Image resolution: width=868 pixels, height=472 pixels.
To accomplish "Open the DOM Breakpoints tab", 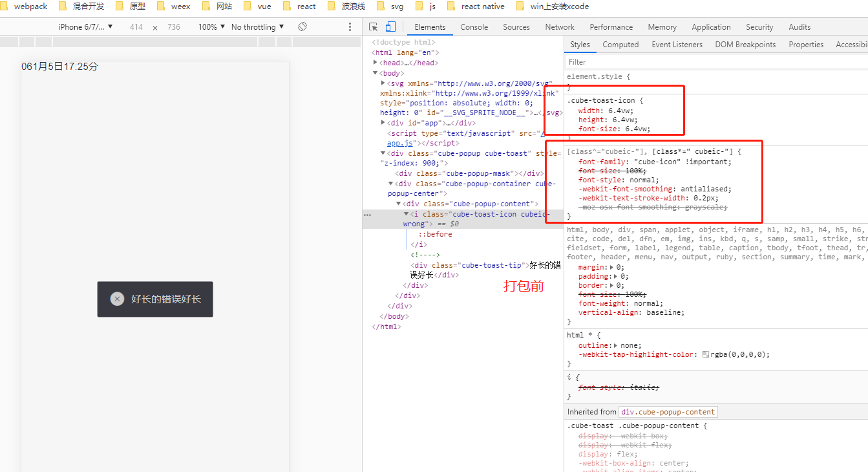I will pos(745,45).
